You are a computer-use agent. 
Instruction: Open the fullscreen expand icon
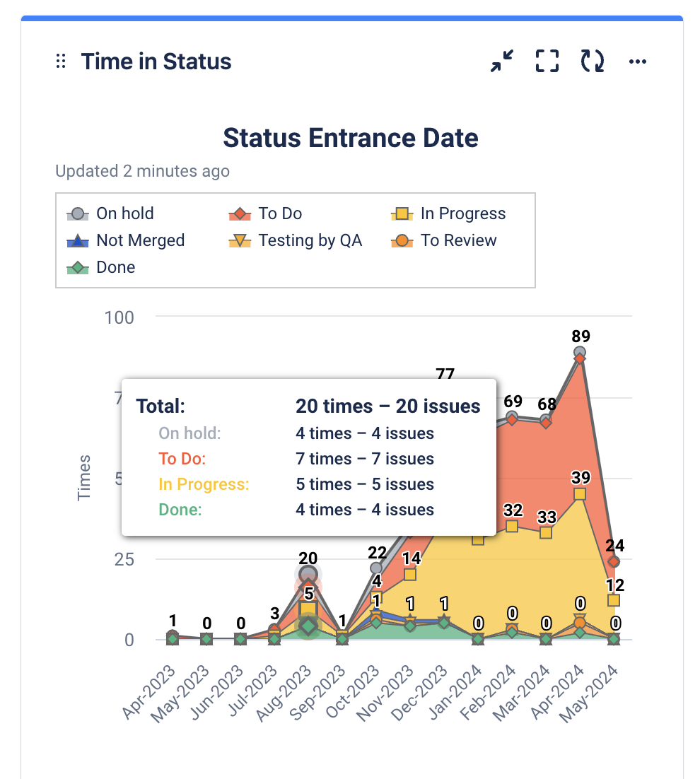click(547, 61)
